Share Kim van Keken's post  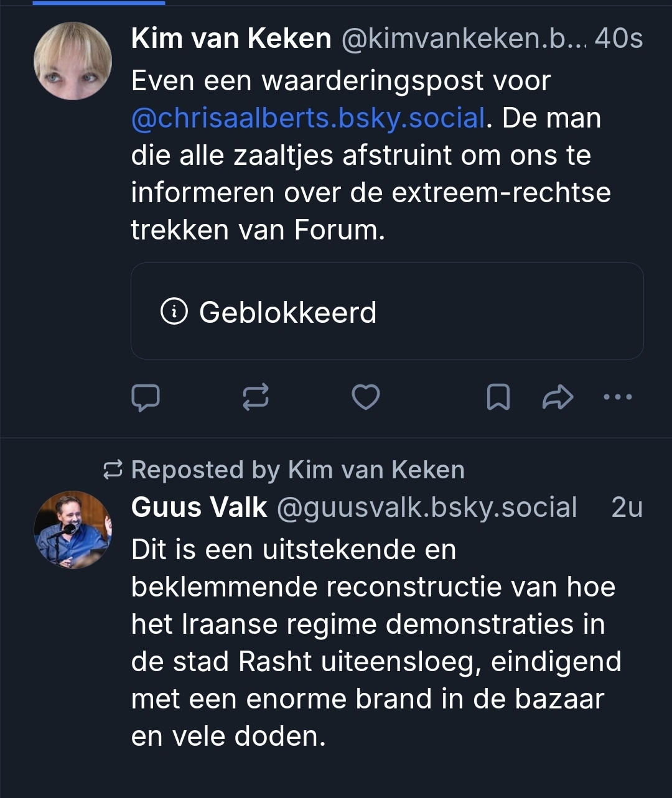point(558,397)
